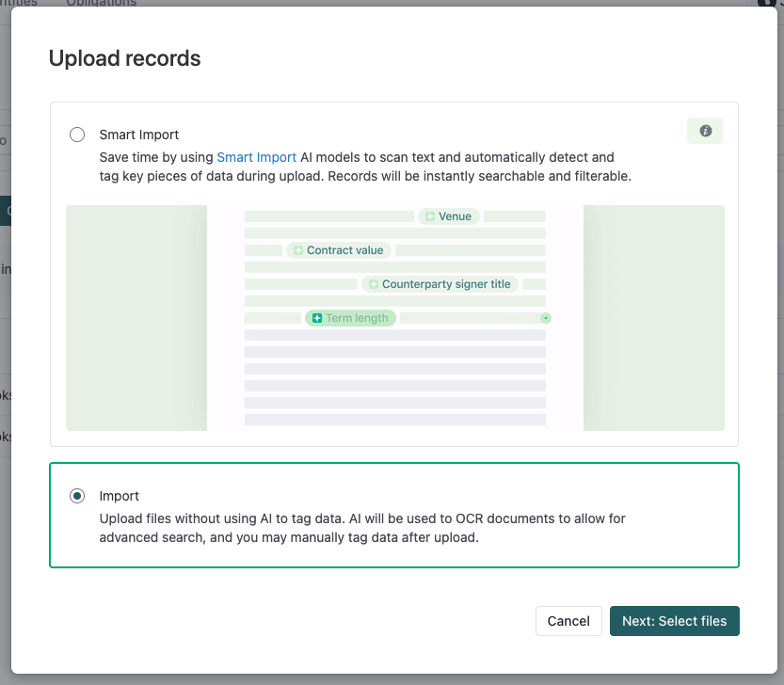Open the Smart Import info icon
784x685 pixels.
[x=705, y=131]
